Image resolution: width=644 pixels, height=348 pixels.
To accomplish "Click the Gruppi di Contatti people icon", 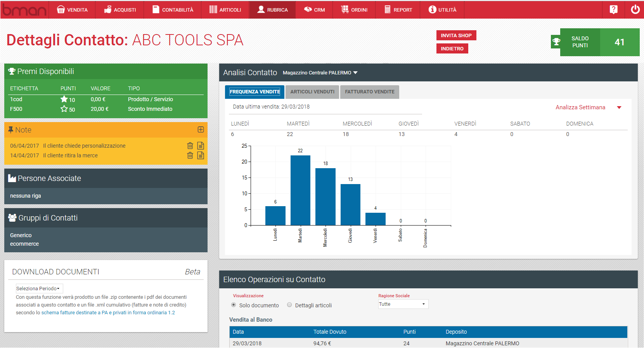I will click(x=12, y=218).
